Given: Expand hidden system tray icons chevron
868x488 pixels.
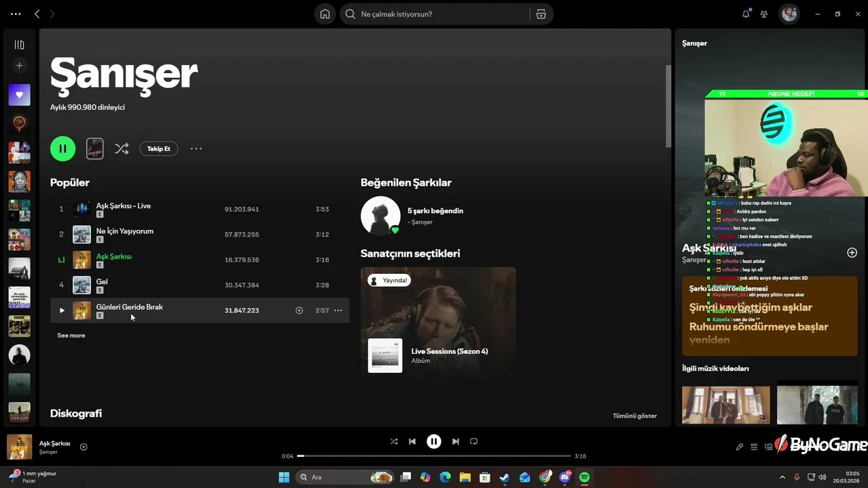Looking at the screenshot, I should 782,477.
